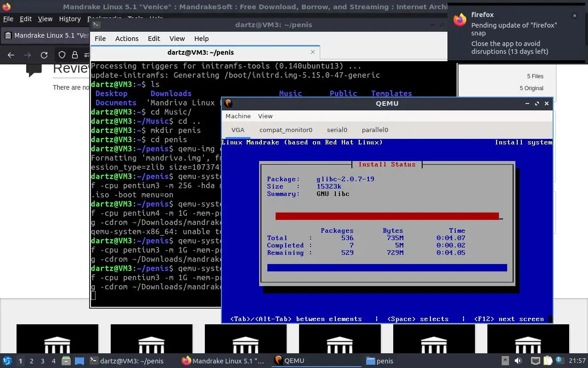This screenshot has height=368, width=588.
Task: Click the Internet Archive favicon on the Firefox tab
Action: [x=8, y=35]
